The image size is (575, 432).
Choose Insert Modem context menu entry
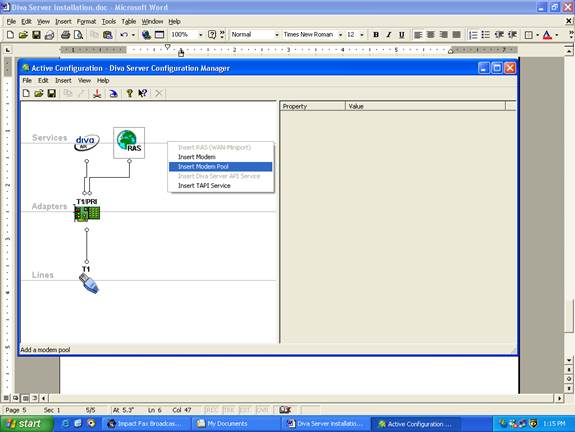pyautogui.click(x=220, y=157)
